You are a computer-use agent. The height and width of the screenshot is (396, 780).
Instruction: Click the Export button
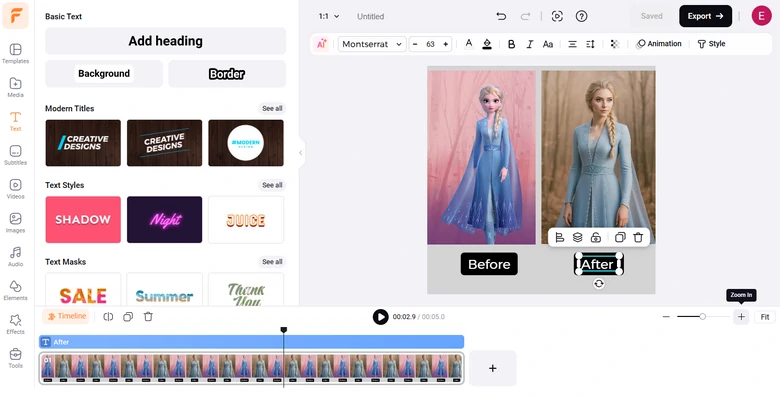coord(705,16)
